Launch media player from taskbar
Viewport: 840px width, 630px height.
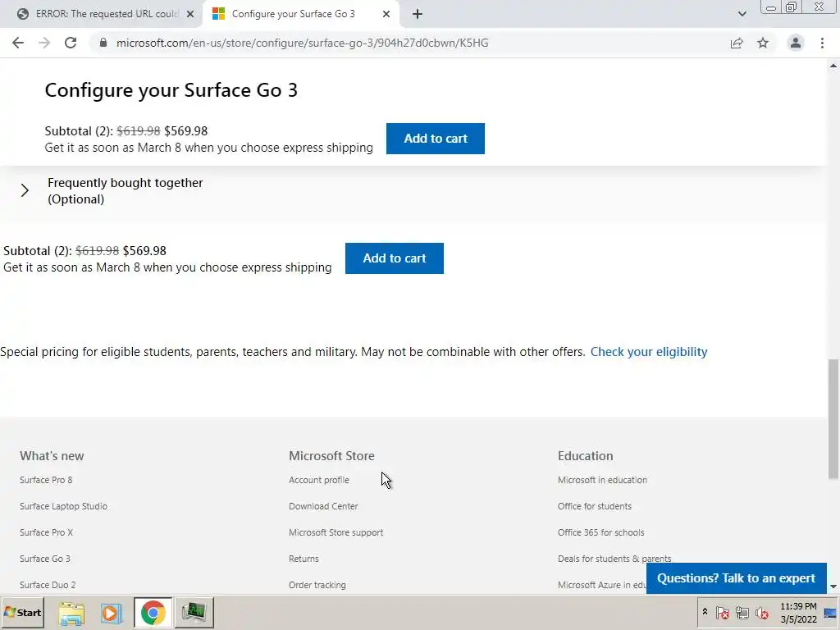click(112, 613)
